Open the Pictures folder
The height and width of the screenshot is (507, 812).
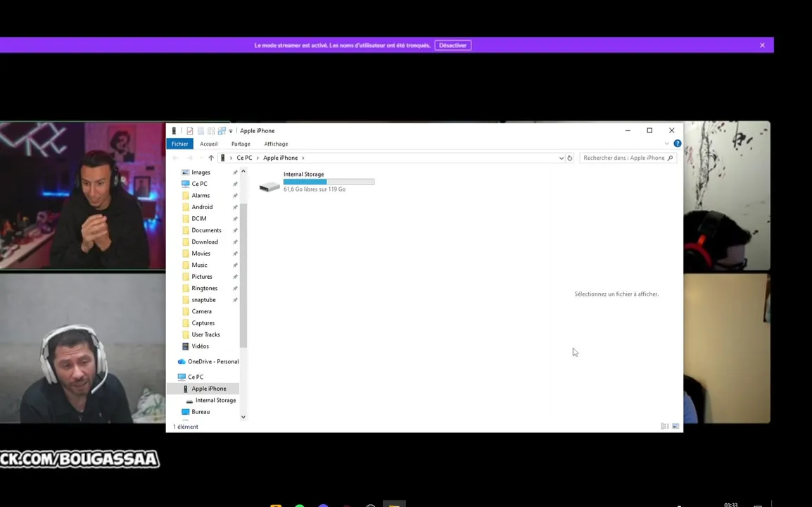(201, 277)
